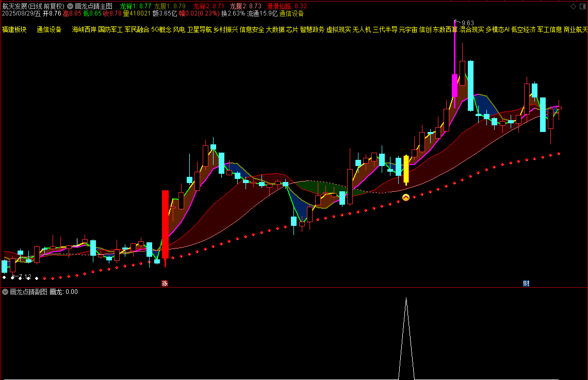588x380 pixels.
Task: Select the 元宇宙 concept tag
Action: point(409,29)
